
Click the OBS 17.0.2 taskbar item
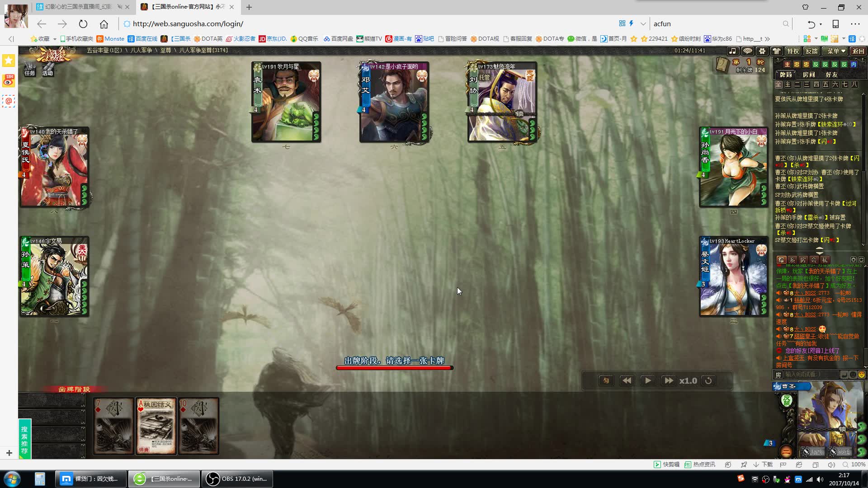(x=237, y=479)
